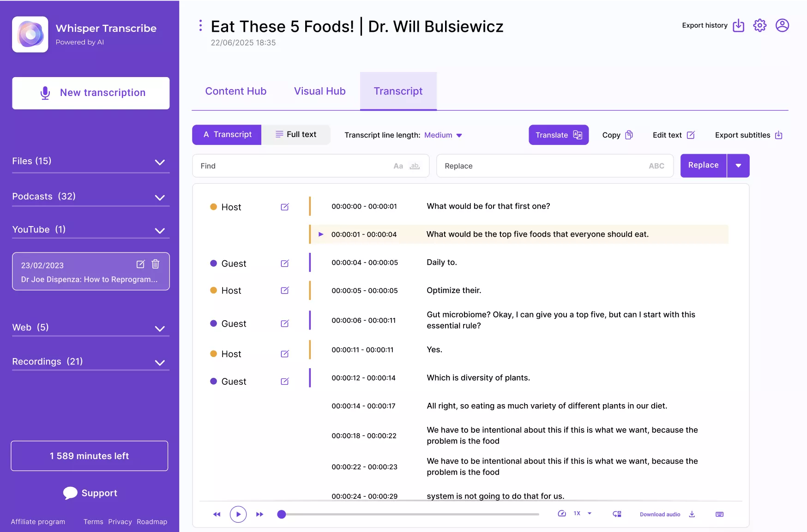Switch to Full text view
Screen dimensions: 807x532
(x=296, y=135)
